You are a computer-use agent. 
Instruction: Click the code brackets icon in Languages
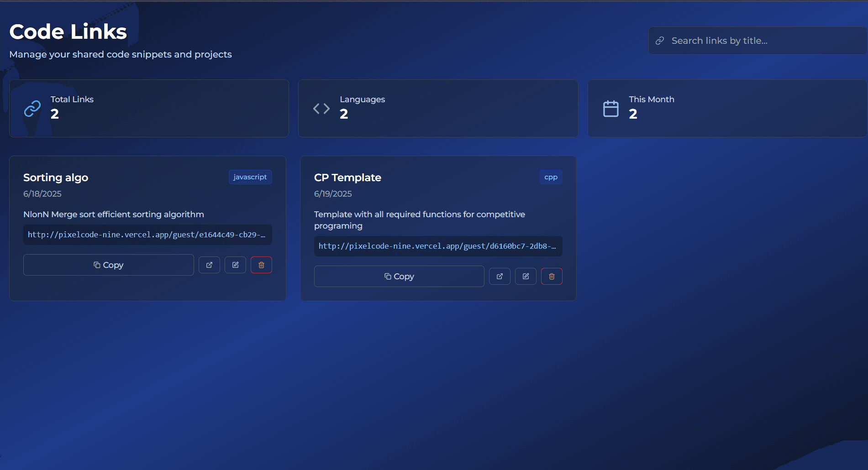tap(321, 109)
